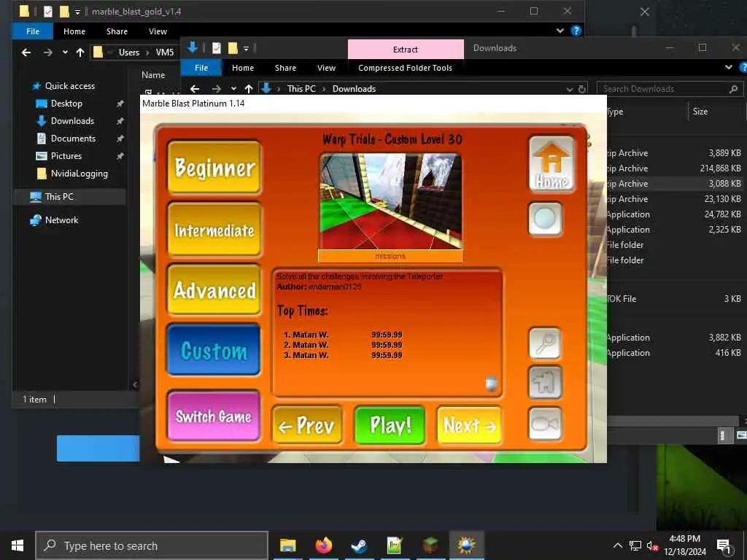The height and width of the screenshot is (560, 747).
Task: Launch Firefox from the taskbar
Action: (323, 545)
